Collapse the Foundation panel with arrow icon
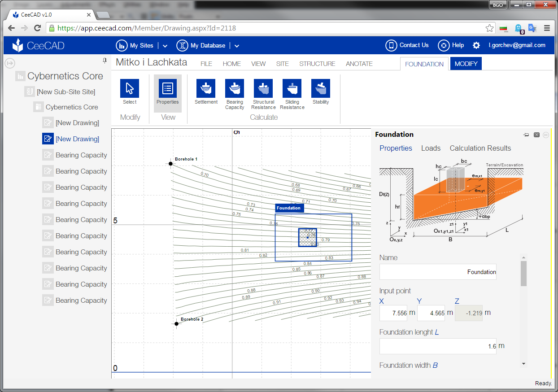This screenshot has height=392, width=558. point(546,135)
